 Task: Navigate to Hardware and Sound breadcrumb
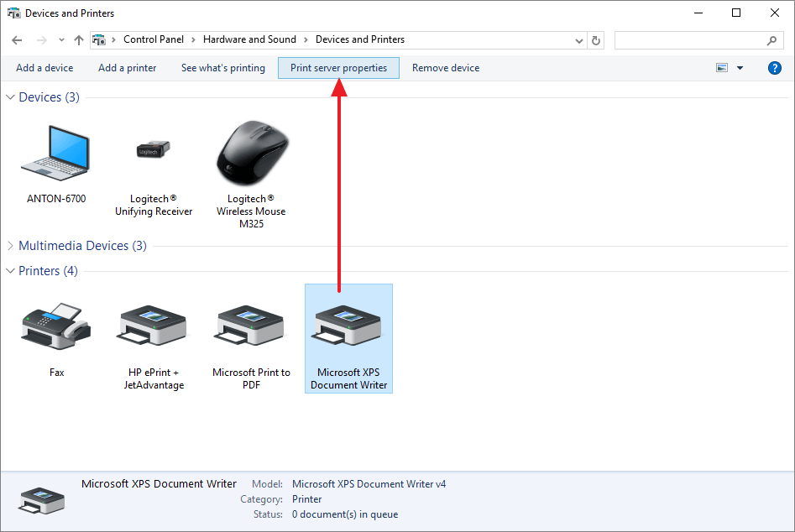tap(249, 39)
